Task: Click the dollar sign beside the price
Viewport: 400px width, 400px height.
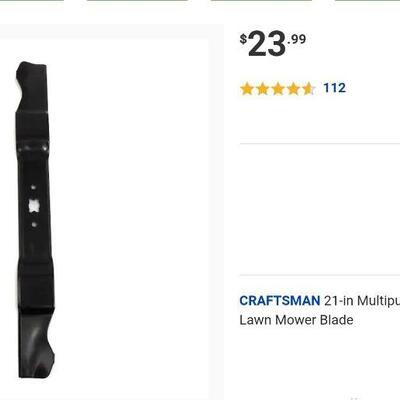Action: [243, 39]
